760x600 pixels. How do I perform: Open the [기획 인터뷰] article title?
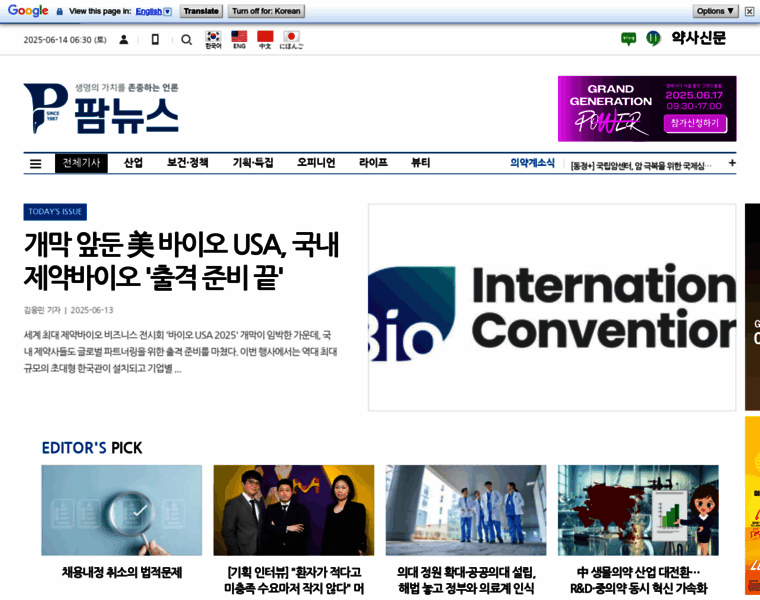[294, 581]
